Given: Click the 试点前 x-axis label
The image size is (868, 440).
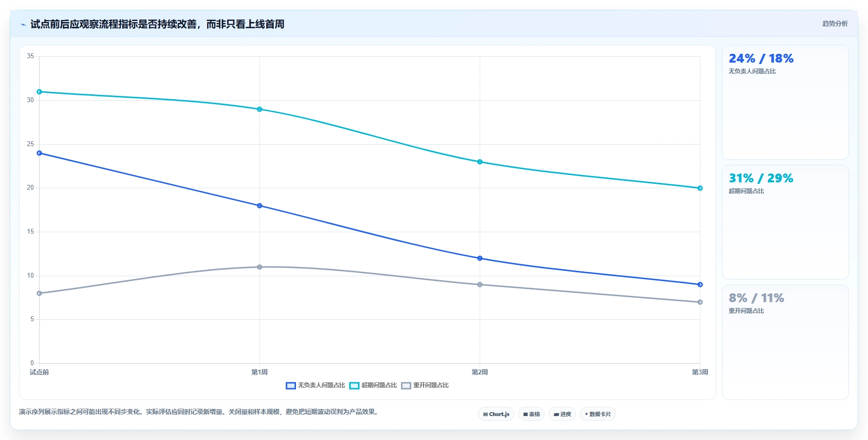Looking at the screenshot, I should click(x=40, y=372).
